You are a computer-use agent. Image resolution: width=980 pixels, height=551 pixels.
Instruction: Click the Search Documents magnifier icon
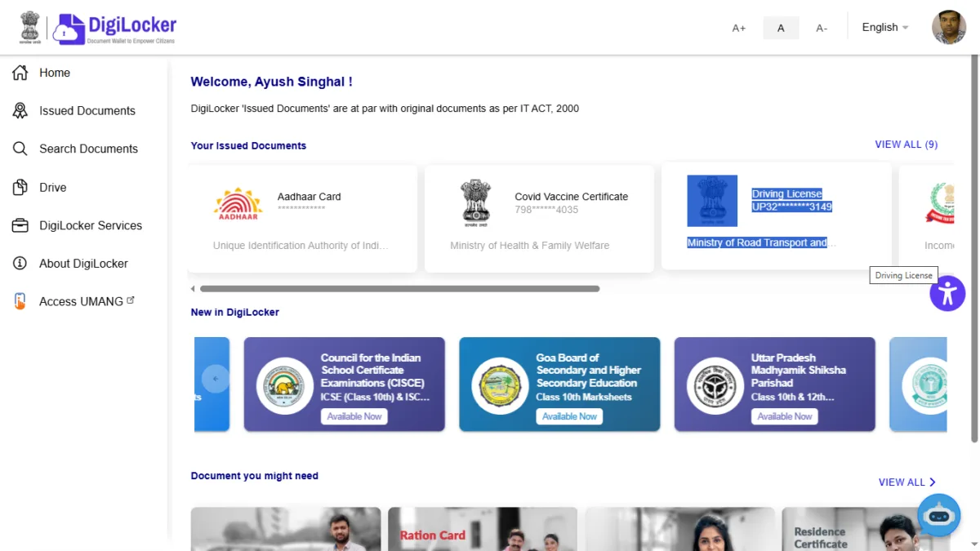click(x=20, y=149)
